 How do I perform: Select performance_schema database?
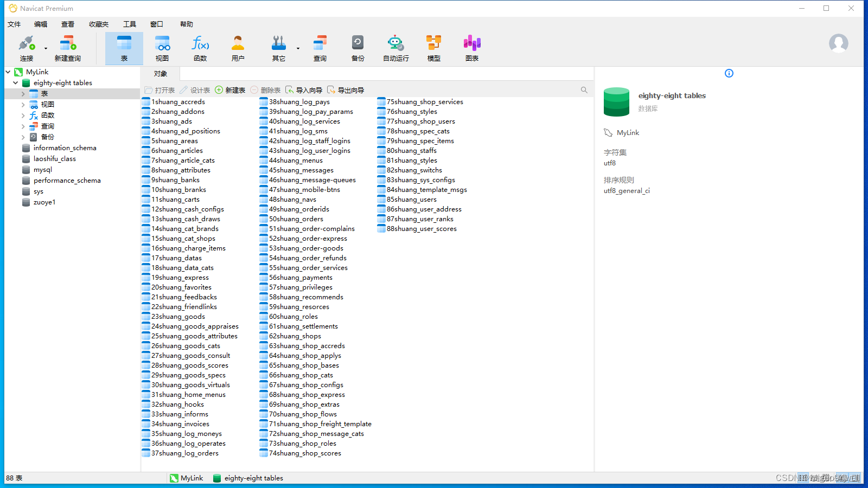(x=67, y=180)
